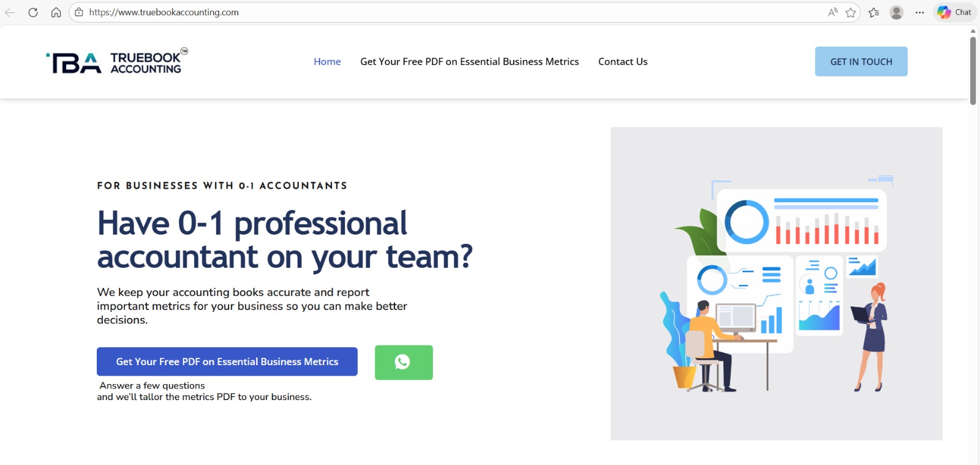This screenshot has height=465, width=980.
Task: Open Free PDF on Essential Business Metrics nav link
Action: (x=469, y=62)
